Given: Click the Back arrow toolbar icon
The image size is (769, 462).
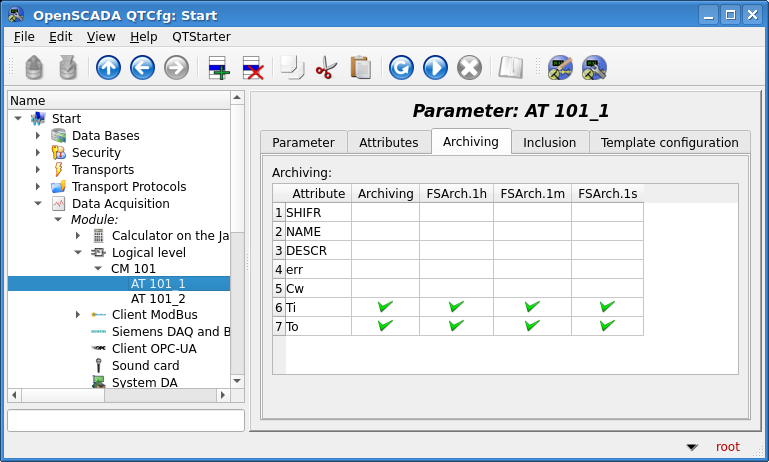Looking at the screenshot, I should [142, 68].
